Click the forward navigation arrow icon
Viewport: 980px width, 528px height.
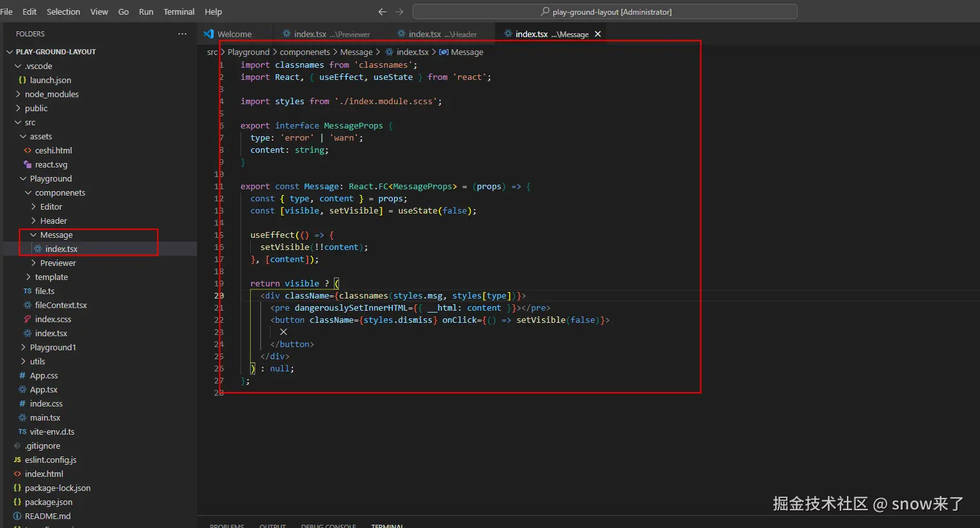[399, 12]
